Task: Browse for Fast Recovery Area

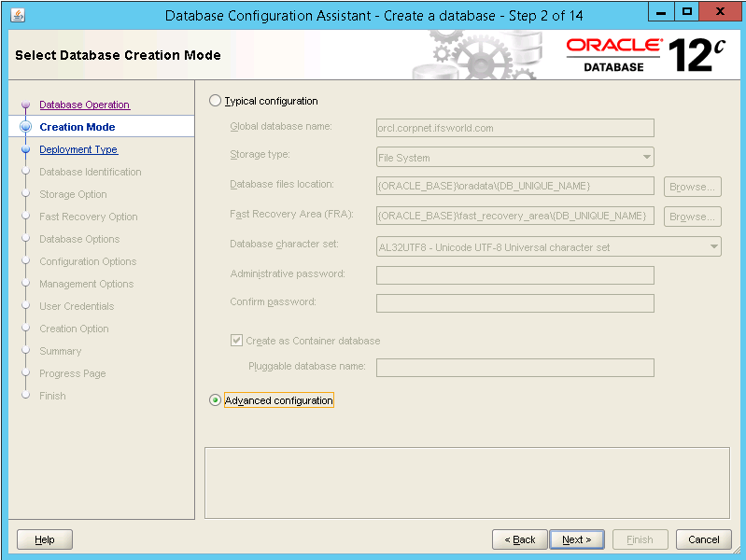Action: coord(692,217)
